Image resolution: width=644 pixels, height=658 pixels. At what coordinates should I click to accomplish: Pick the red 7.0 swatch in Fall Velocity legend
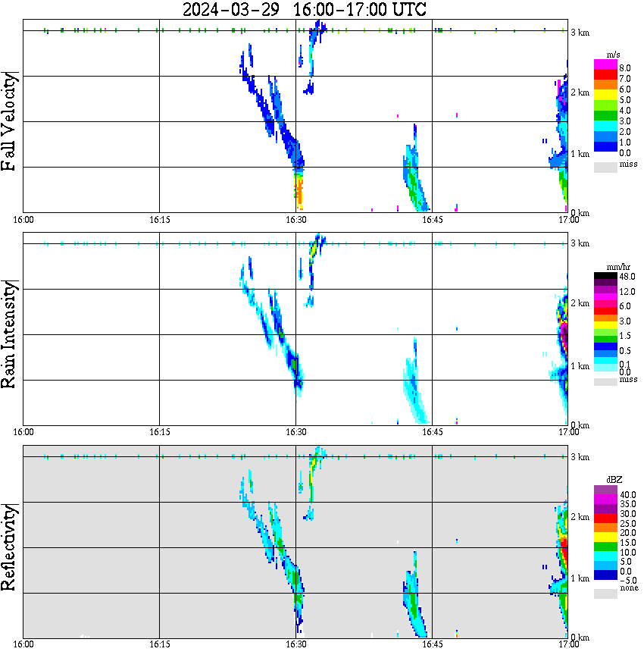[605, 74]
